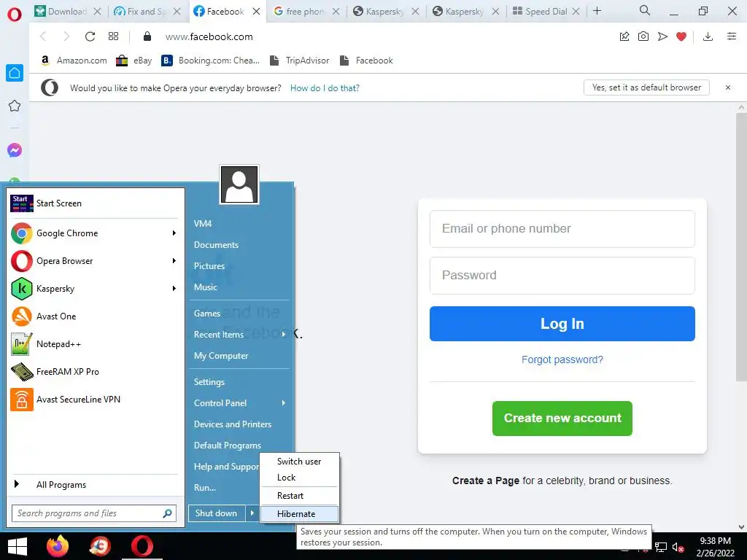Choose Switch user option
Viewport: 747px width, 560px height.
(300, 462)
